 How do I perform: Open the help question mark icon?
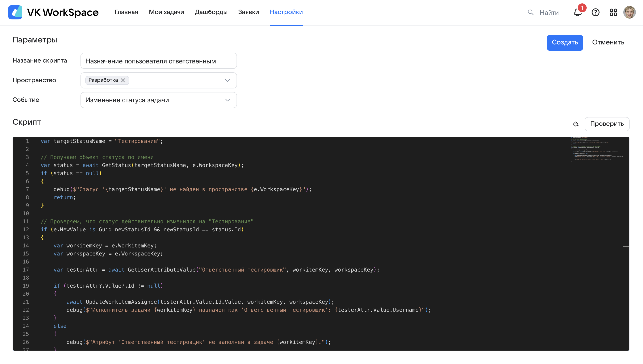tap(595, 12)
